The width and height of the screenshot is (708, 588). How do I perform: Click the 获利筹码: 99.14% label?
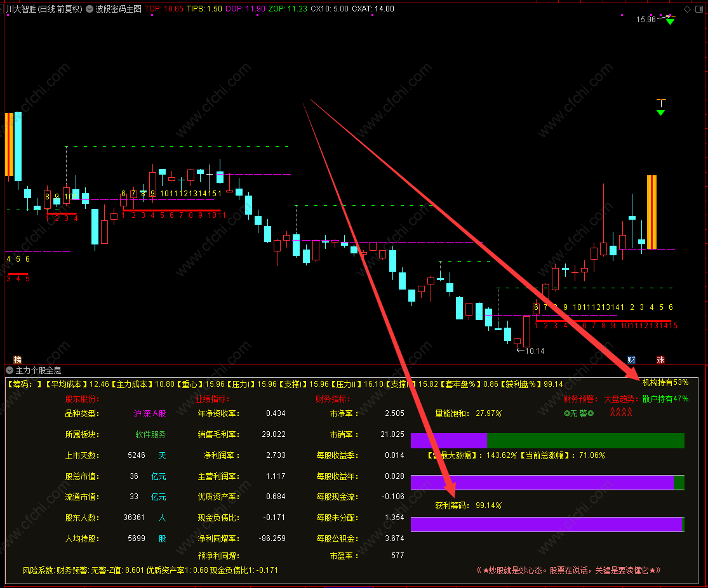[x=468, y=505]
